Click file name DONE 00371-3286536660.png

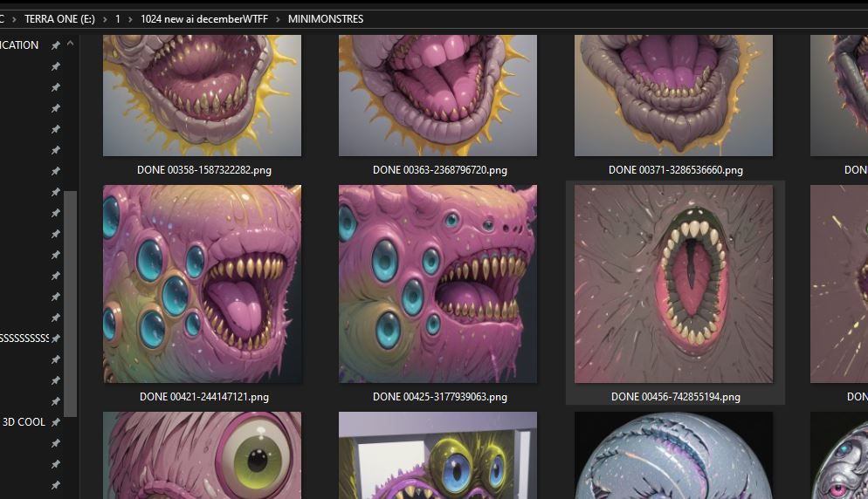point(676,170)
